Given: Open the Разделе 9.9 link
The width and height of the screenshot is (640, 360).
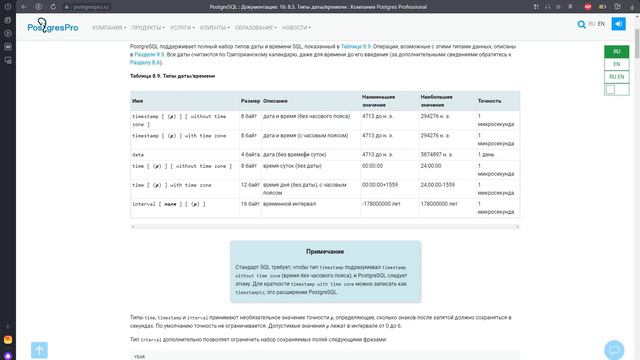Looking at the screenshot, I should [149, 54].
